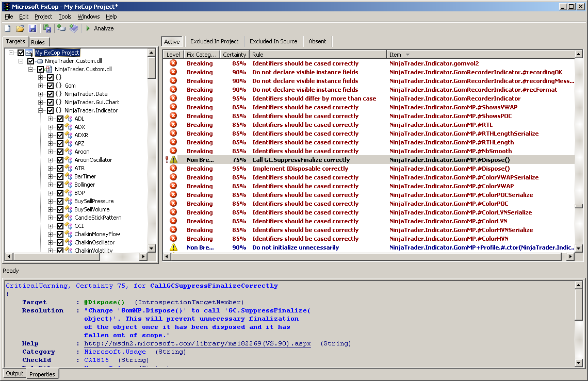This screenshot has height=381, width=588.
Task: Switch to the Excluded In Source tab
Action: (273, 41)
